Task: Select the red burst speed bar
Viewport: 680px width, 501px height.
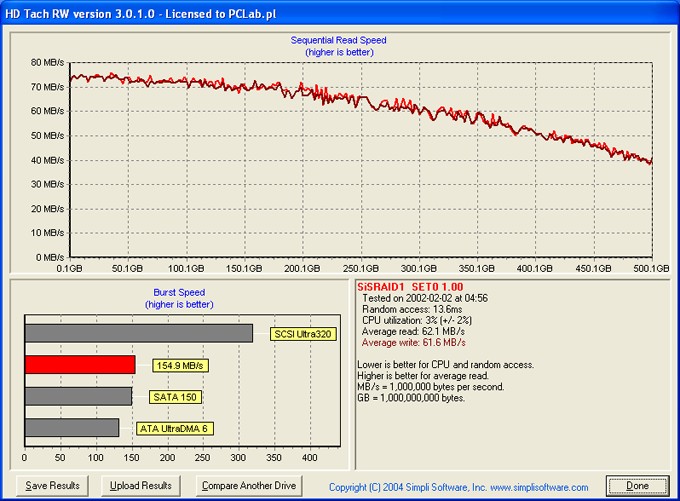Action: (80, 365)
